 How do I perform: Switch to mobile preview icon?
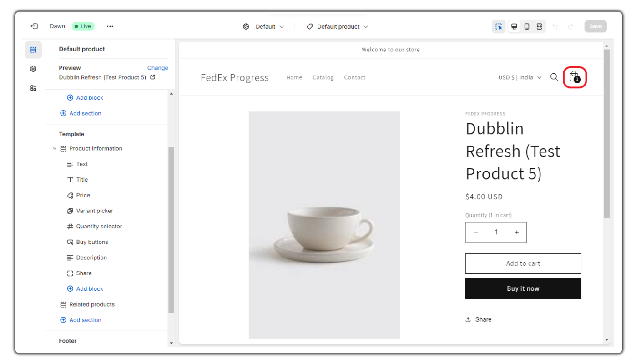pyautogui.click(x=527, y=26)
